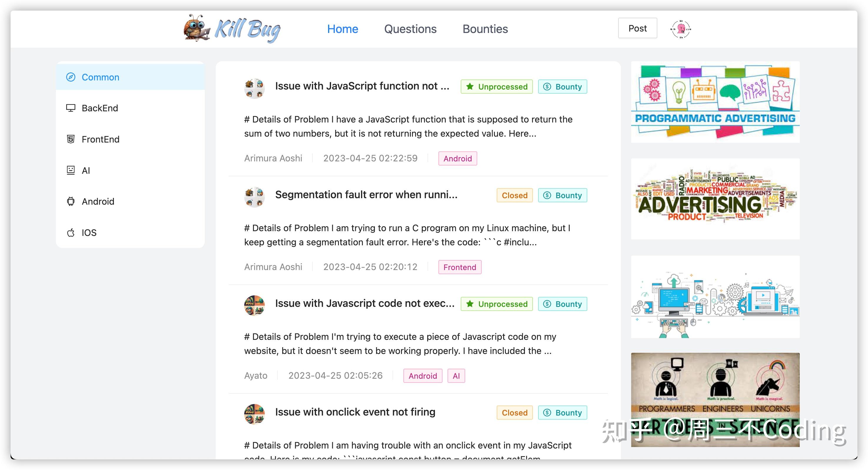Click the IOS apple icon
This screenshot has width=868, height=470.
(x=71, y=232)
